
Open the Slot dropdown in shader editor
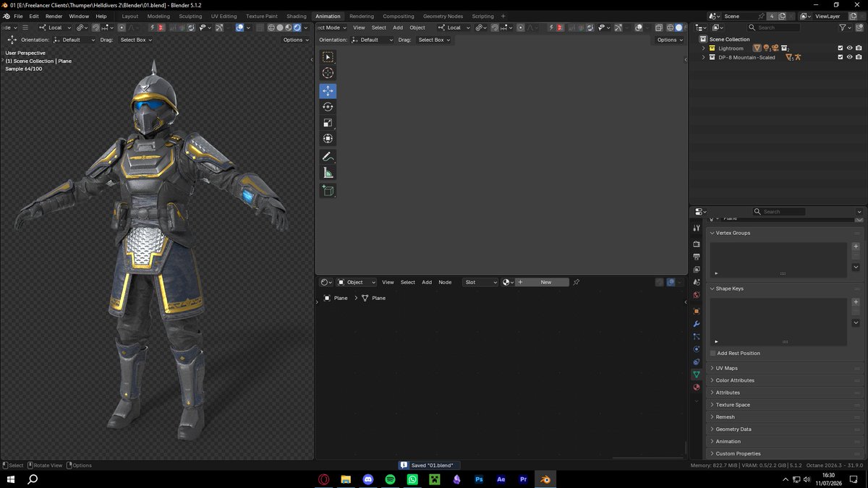[x=480, y=282]
